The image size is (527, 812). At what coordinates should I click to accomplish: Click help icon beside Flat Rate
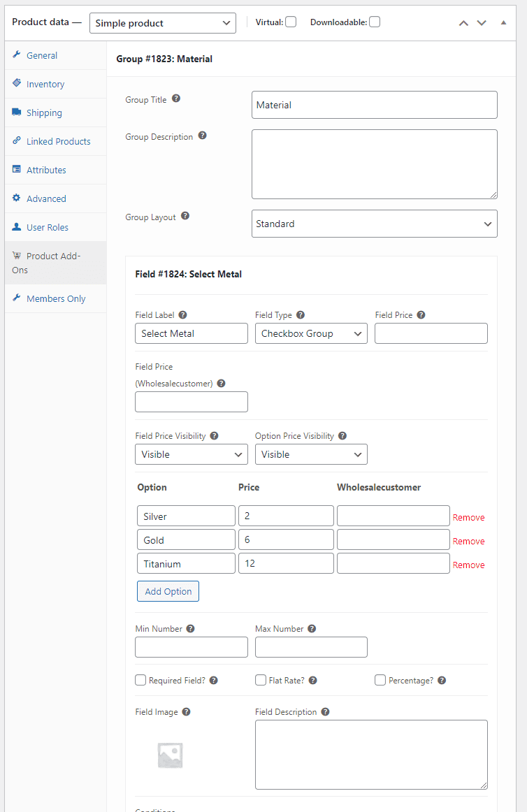coord(313,681)
